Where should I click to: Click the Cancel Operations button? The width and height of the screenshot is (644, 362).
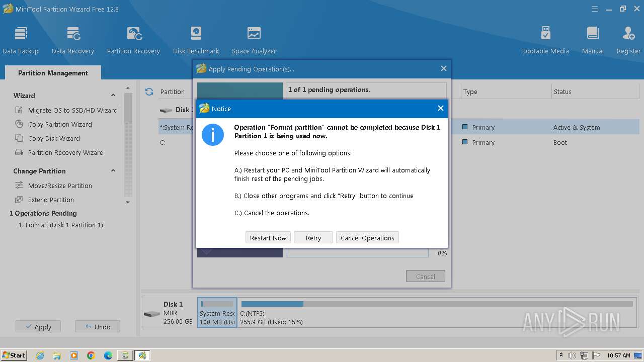tap(367, 238)
